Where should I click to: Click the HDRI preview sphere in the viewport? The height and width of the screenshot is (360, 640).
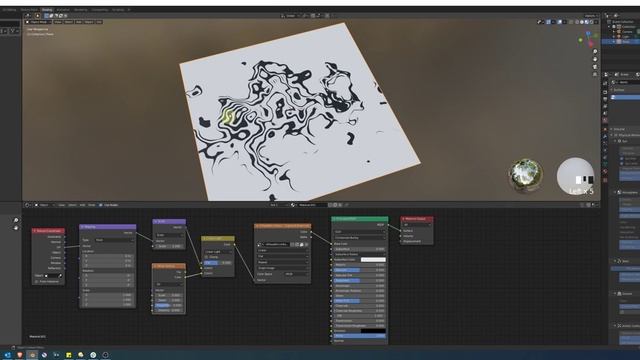[x=526, y=174]
